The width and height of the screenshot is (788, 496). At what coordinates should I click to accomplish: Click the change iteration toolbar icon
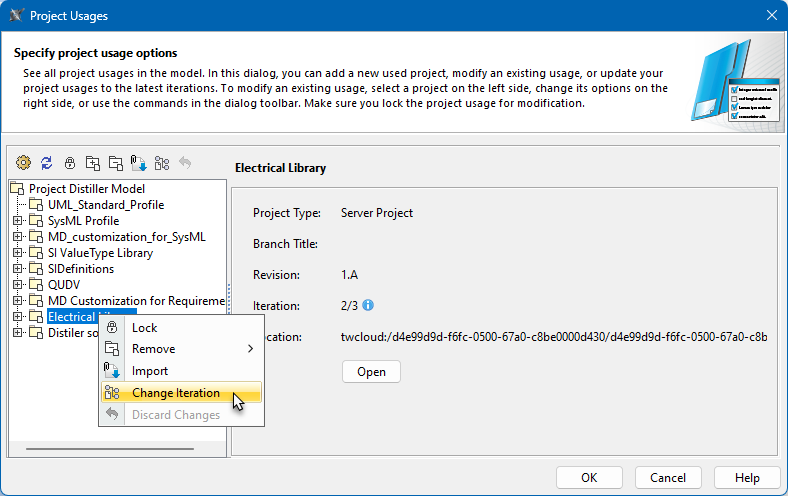pyautogui.click(x=162, y=162)
